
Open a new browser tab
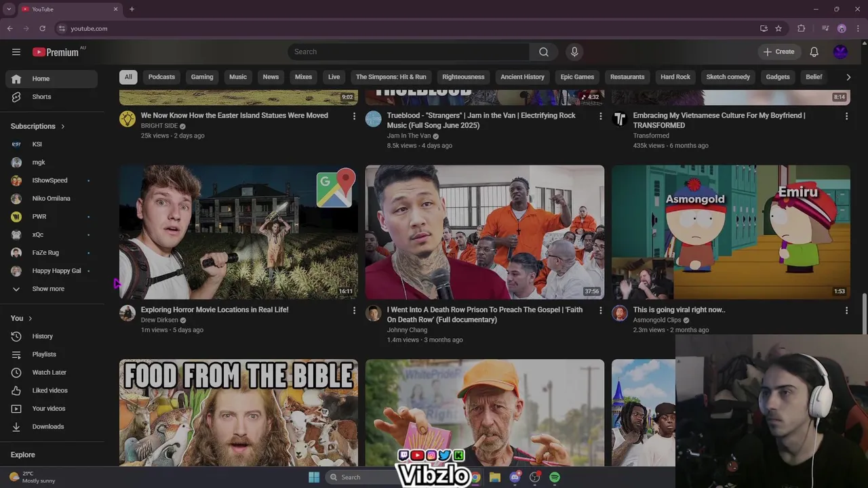[132, 9]
